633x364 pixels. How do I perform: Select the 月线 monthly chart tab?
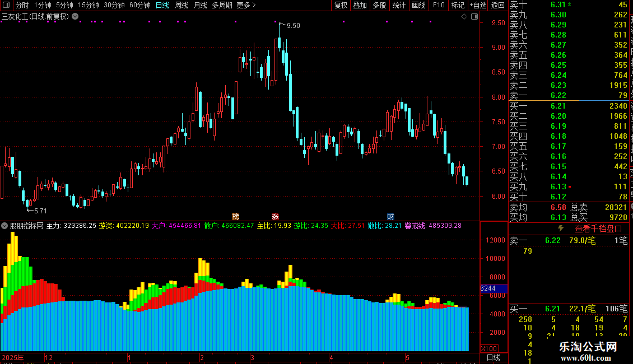point(200,5)
